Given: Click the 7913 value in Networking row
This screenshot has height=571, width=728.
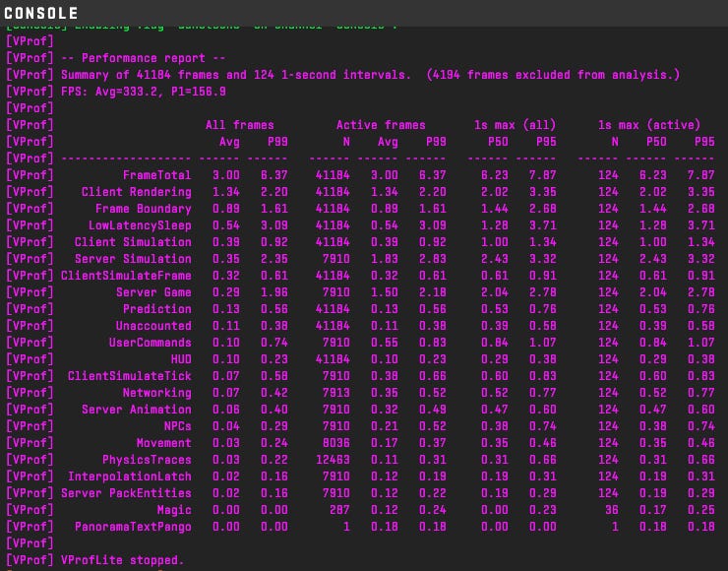Looking at the screenshot, I should (x=336, y=393).
